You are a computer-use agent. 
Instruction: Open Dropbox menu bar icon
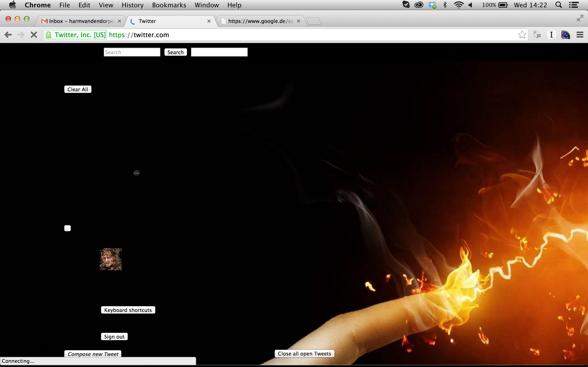coord(432,5)
